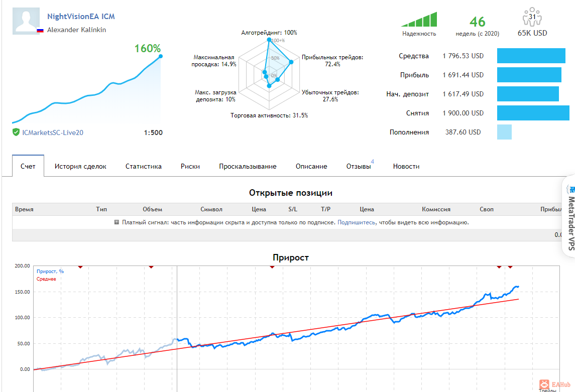
Task: Click the S/L column header
Action: point(293,209)
